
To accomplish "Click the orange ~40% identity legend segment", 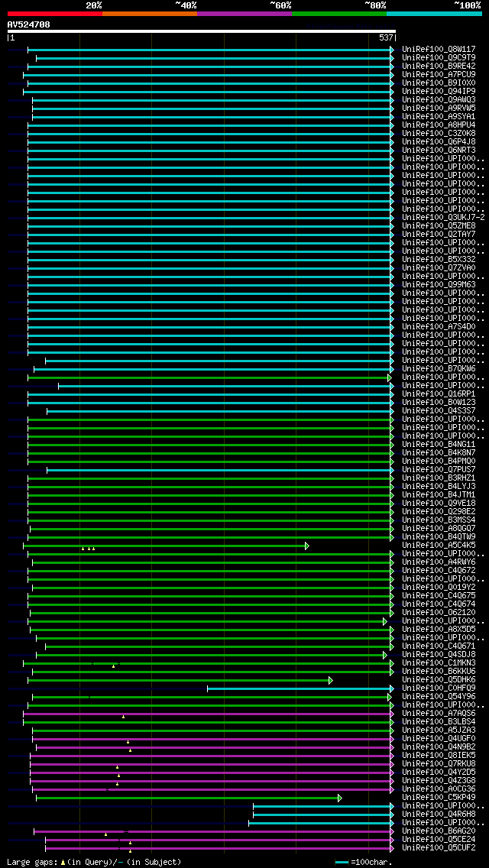I will pos(150,13).
